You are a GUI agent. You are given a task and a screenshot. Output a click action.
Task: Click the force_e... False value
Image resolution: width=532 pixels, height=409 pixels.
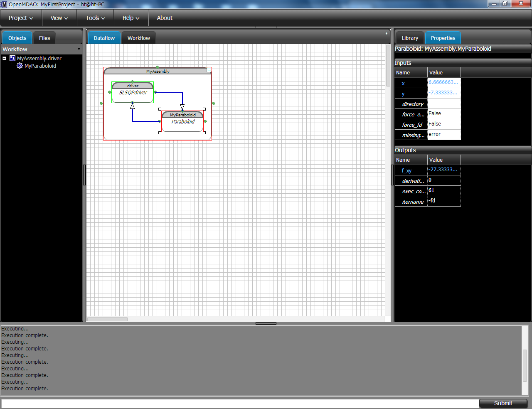click(444, 113)
